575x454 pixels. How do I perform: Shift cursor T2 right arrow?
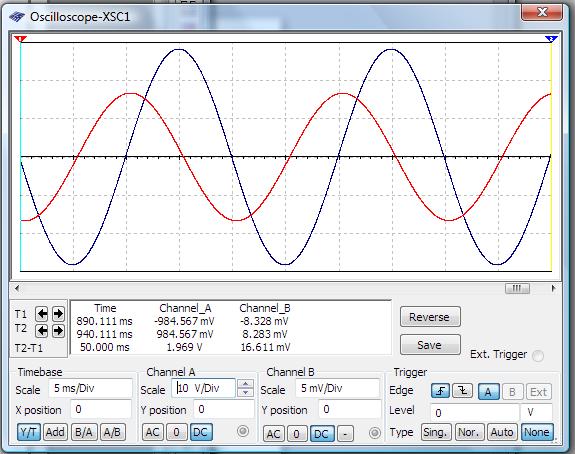(x=58, y=331)
